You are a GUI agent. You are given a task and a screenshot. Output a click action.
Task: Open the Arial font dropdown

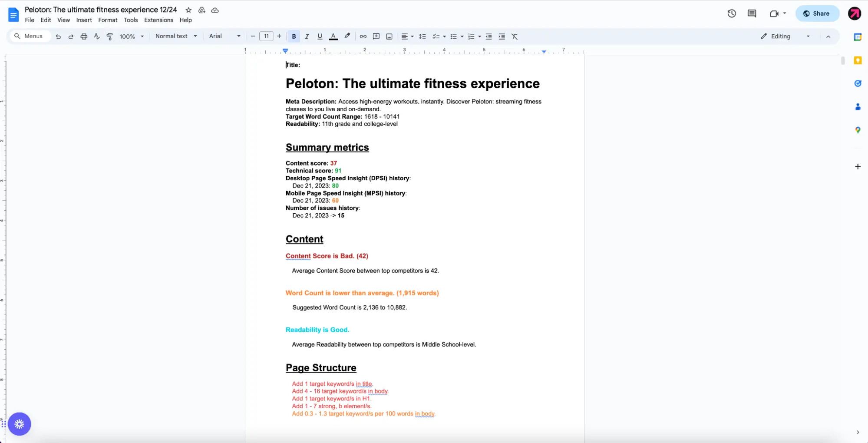click(x=224, y=36)
